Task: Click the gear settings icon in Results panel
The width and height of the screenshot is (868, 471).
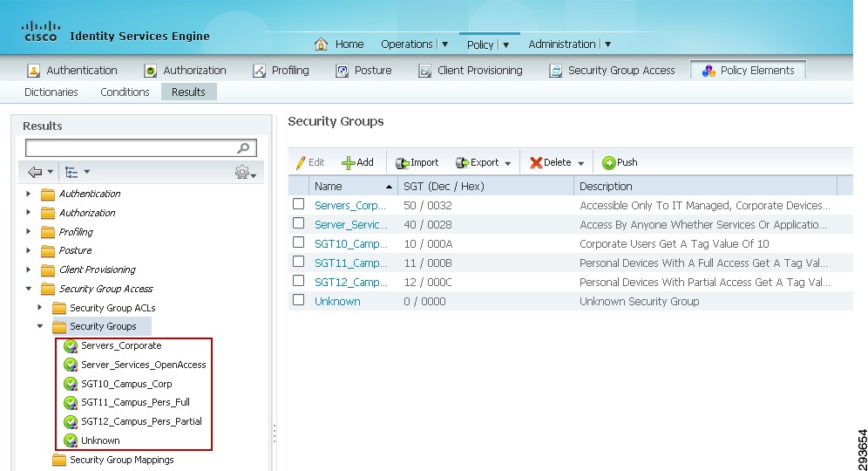Action: 242,173
